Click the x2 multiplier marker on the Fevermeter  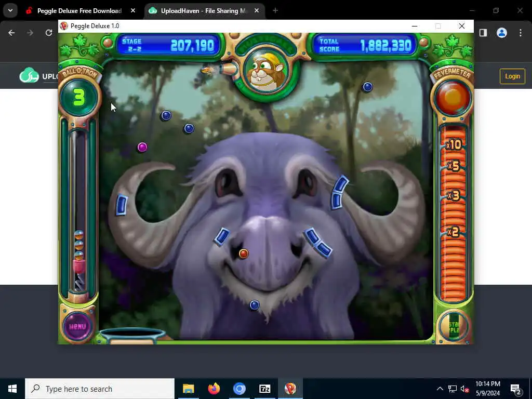[453, 232]
